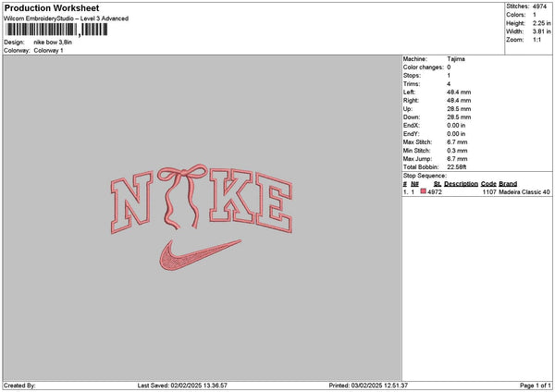Select the pink thread swatch 4972

coord(423,191)
